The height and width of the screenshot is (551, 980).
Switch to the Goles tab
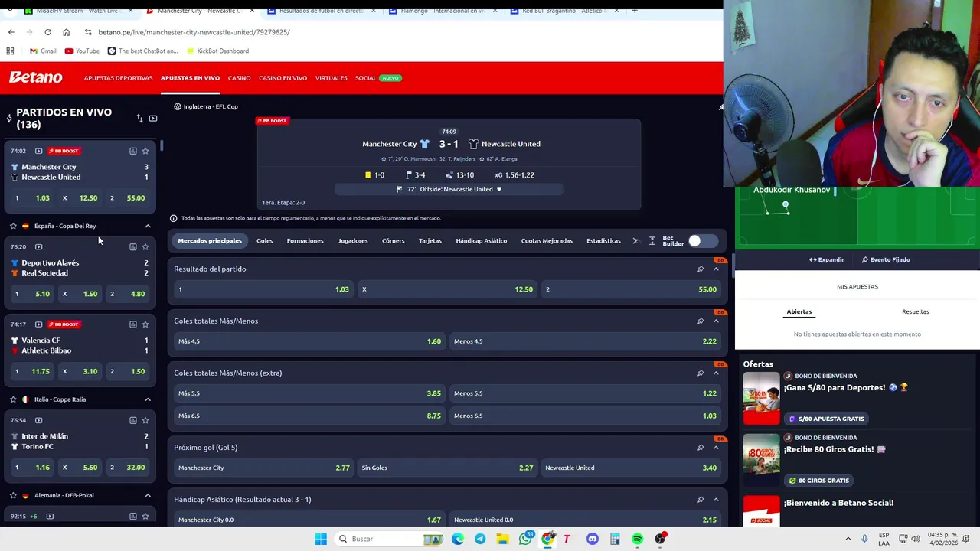[x=264, y=241]
